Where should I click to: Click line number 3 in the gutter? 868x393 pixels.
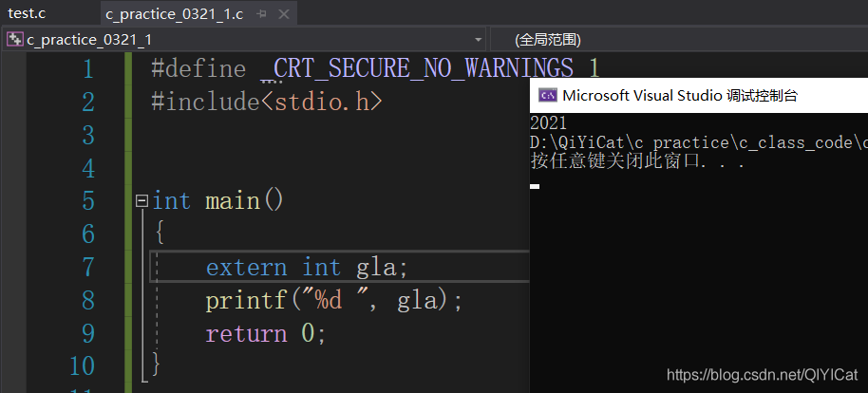88,136
